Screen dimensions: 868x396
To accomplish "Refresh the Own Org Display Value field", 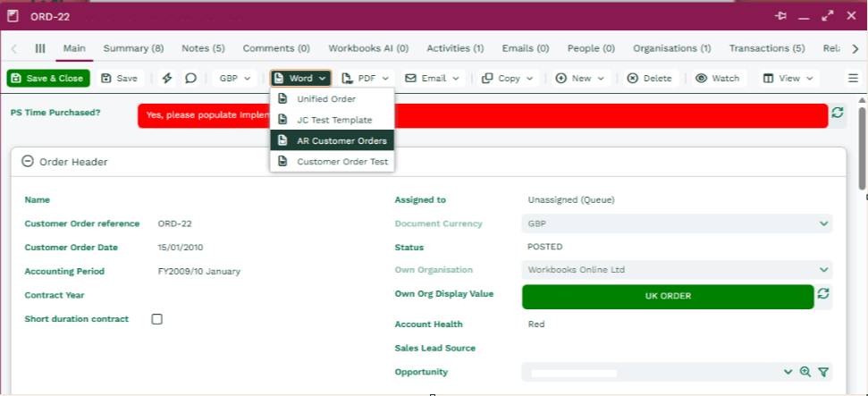I will click(823, 293).
